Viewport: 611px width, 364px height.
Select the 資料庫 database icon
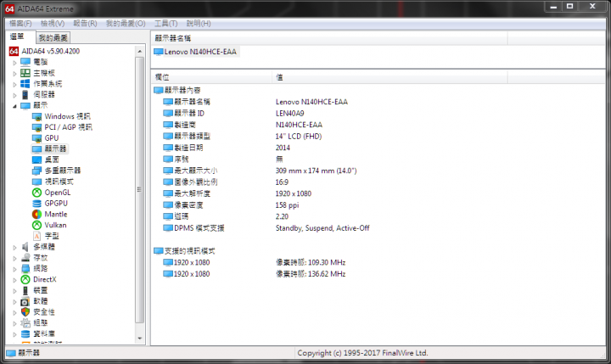tap(25, 334)
